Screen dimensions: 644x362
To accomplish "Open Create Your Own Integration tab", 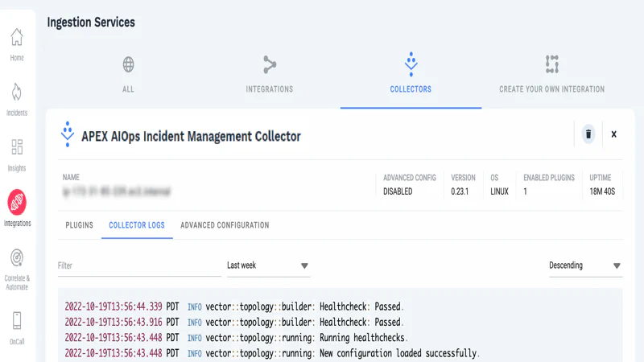I will click(x=551, y=74).
